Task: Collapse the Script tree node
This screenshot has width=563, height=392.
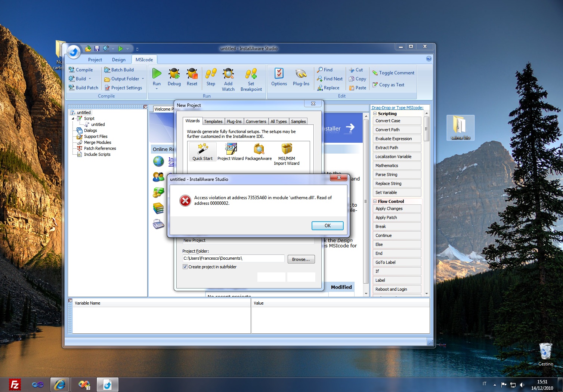Action: pos(73,118)
